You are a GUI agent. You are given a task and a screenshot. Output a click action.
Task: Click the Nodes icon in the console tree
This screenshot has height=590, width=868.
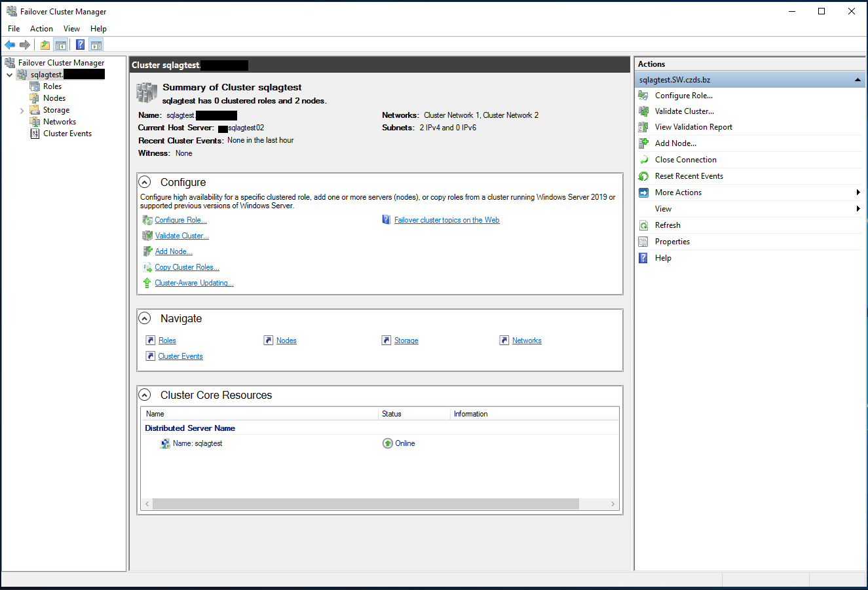click(x=35, y=98)
